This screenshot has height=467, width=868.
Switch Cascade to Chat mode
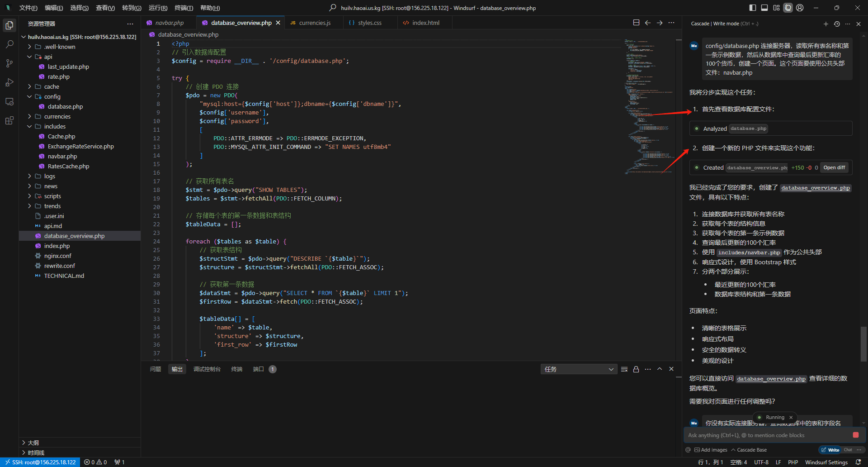(x=848, y=450)
